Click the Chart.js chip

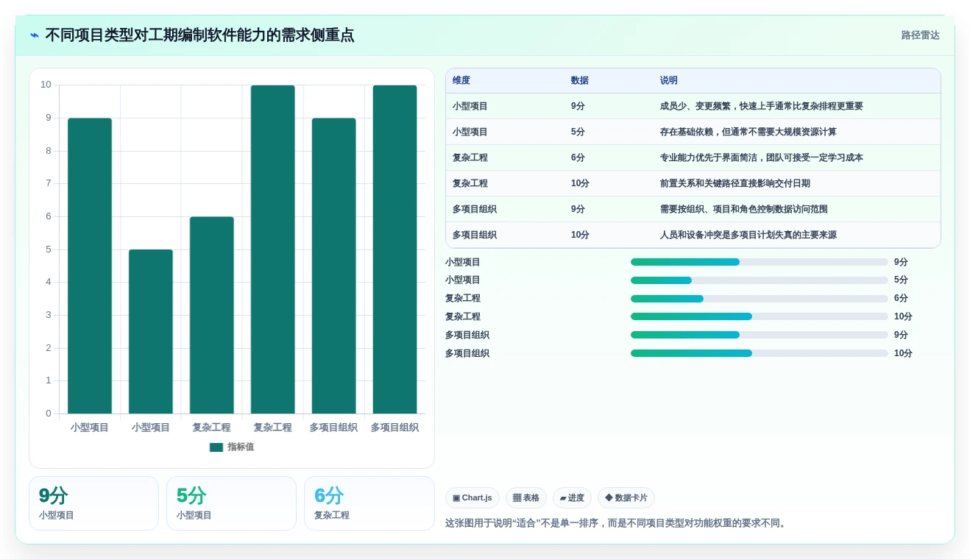pyautogui.click(x=472, y=498)
